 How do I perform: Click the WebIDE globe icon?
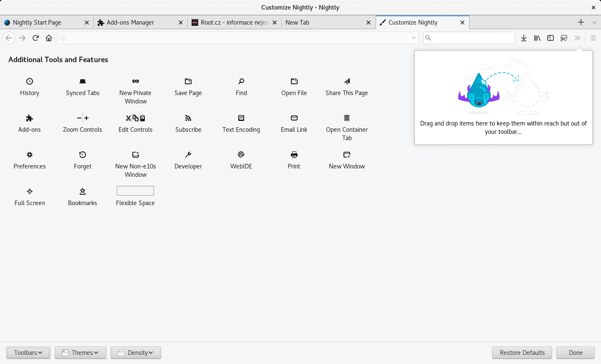(x=241, y=155)
